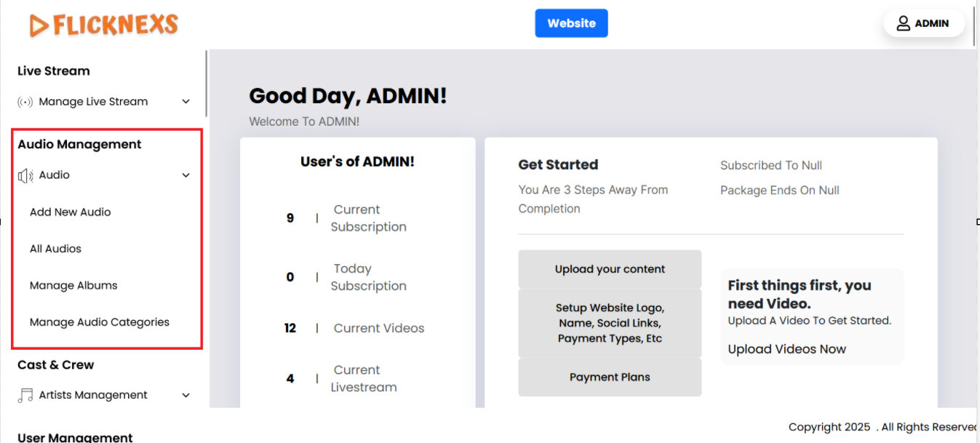Image resolution: width=980 pixels, height=443 pixels.
Task: Collapse the Audio submenu chevron
Action: click(x=186, y=175)
